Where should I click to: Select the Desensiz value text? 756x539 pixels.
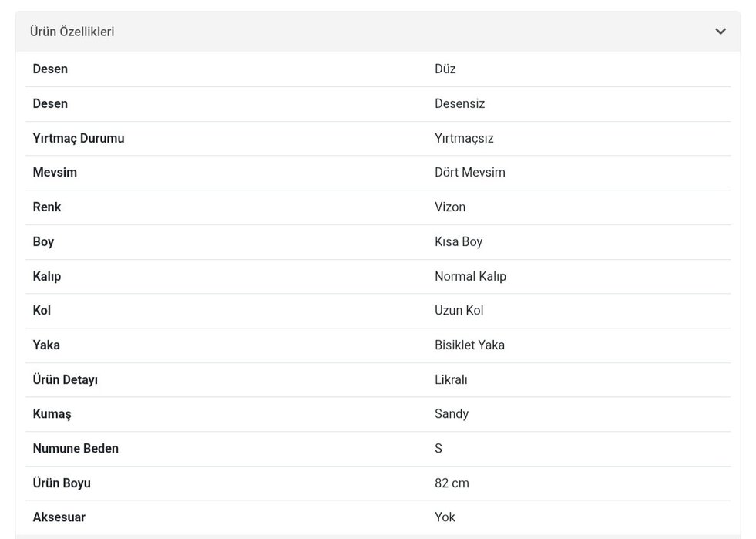point(459,103)
